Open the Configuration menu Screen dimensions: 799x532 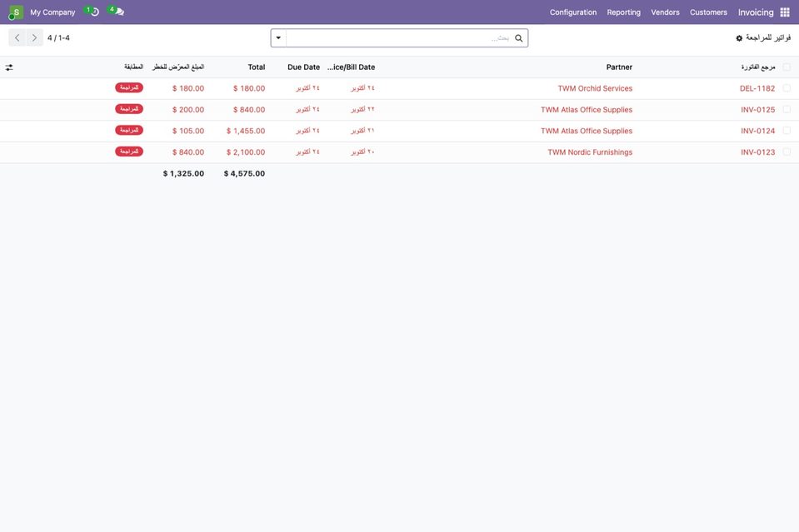tap(572, 12)
